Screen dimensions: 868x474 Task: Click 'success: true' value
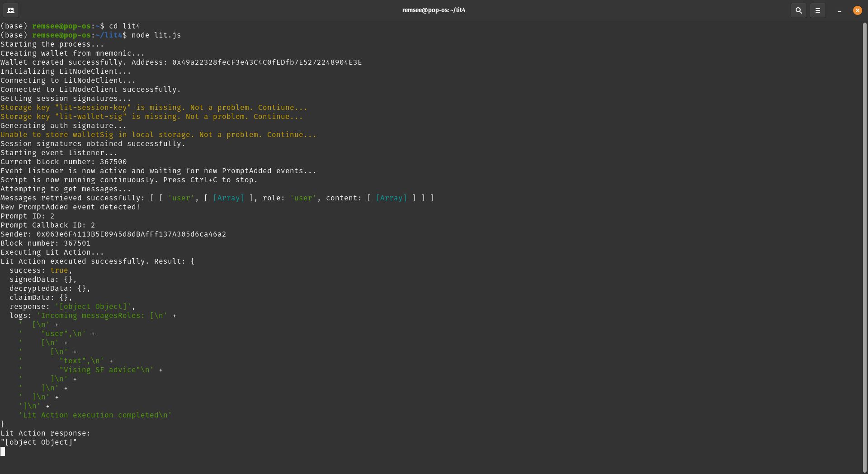pyautogui.click(x=59, y=270)
